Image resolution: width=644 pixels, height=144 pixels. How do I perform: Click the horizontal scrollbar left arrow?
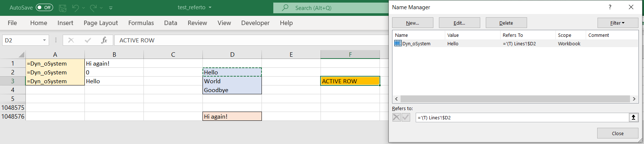(x=397, y=99)
